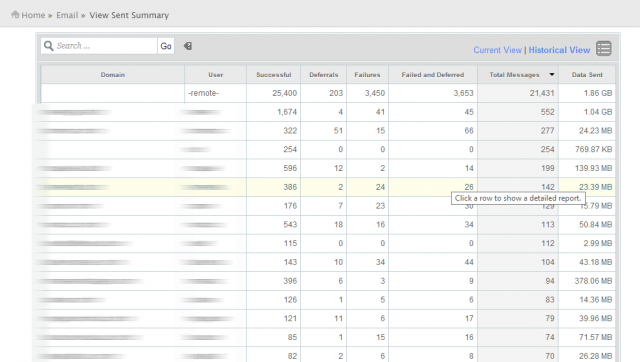Sort by Successful column header
This screenshot has height=362, width=640.
(x=273, y=75)
